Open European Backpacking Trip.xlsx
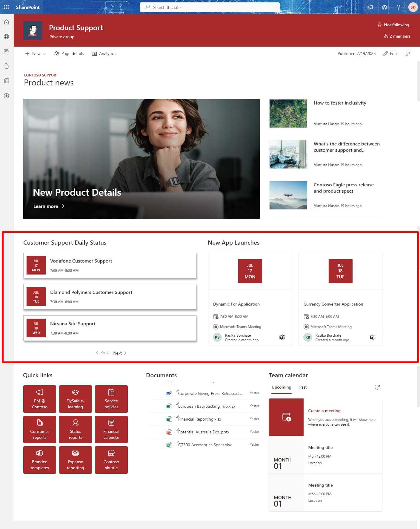Screen dimensions: 420x529 coord(207,406)
